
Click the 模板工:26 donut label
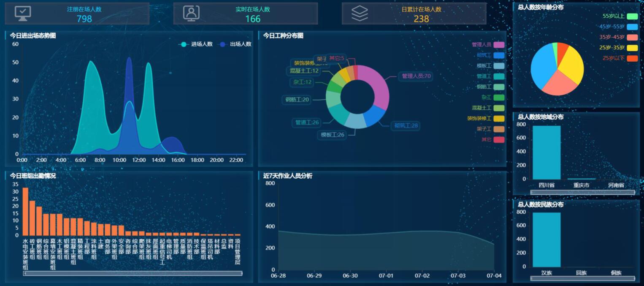[x=332, y=135]
